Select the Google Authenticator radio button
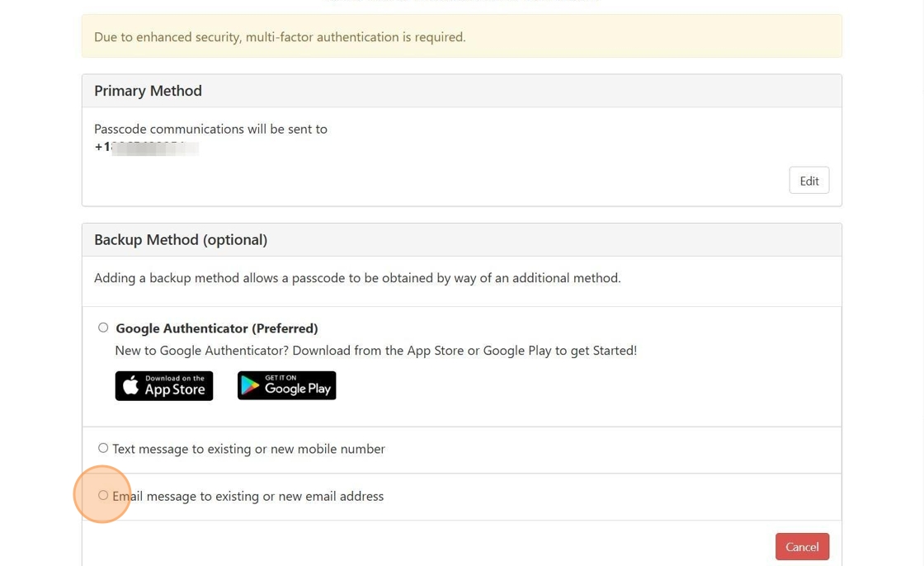Viewport: 924px width, 566px height. 103,328
